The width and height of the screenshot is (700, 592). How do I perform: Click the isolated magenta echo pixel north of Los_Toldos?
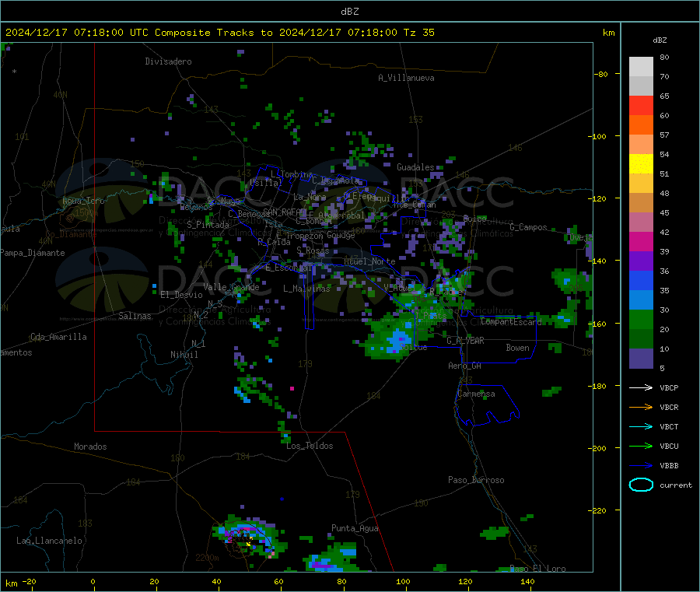[292, 389]
